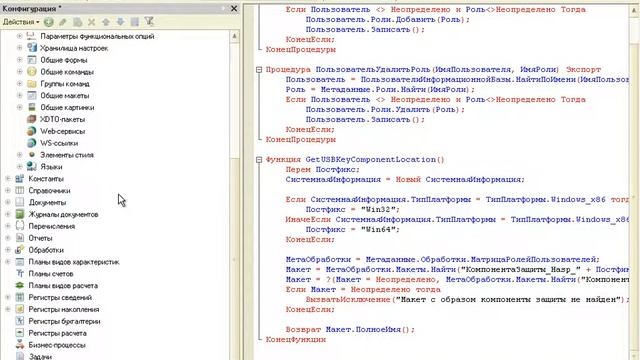Click the Регистры бухгалтерии icon
The height and width of the screenshot is (360, 640).
coord(20,321)
